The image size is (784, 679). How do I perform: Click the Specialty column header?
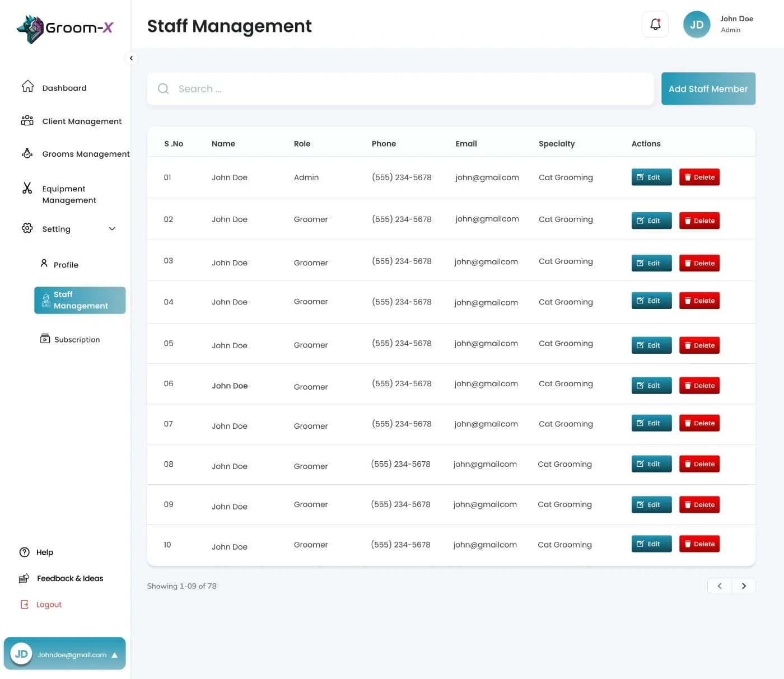tap(557, 144)
